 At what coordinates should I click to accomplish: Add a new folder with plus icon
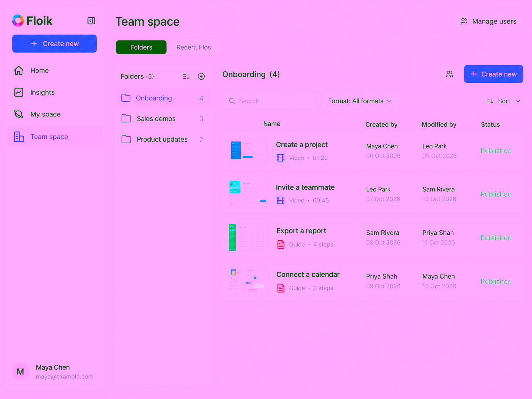(201, 76)
